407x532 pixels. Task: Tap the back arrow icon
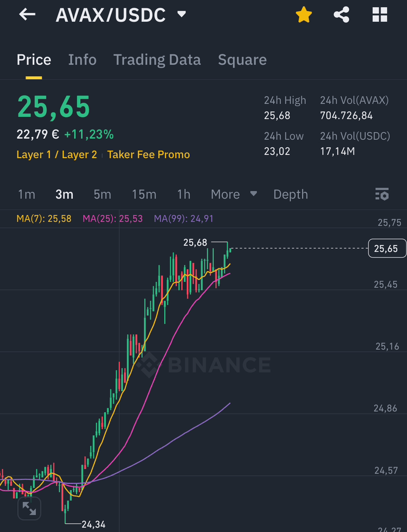coord(28,14)
